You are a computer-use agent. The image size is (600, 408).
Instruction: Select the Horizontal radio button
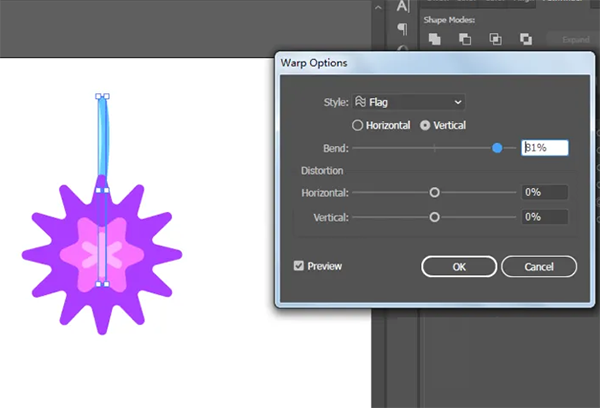pyautogui.click(x=358, y=125)
